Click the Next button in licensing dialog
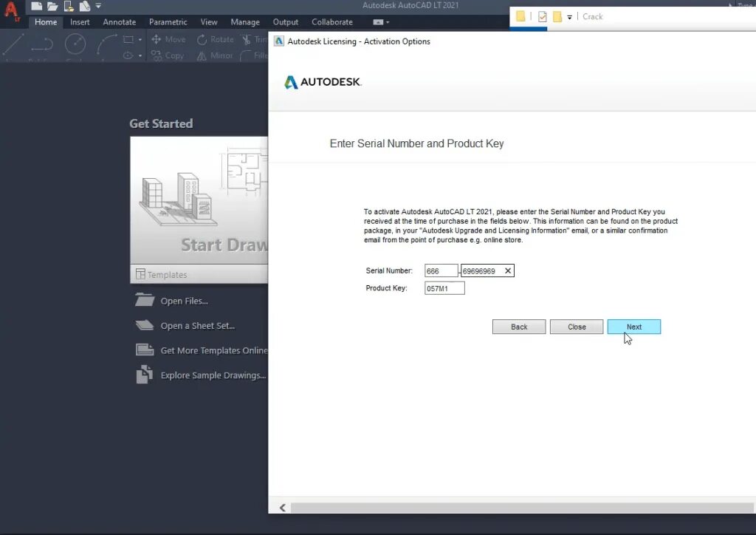The height and width of the screenshot is (535, 756). [634, 327]
